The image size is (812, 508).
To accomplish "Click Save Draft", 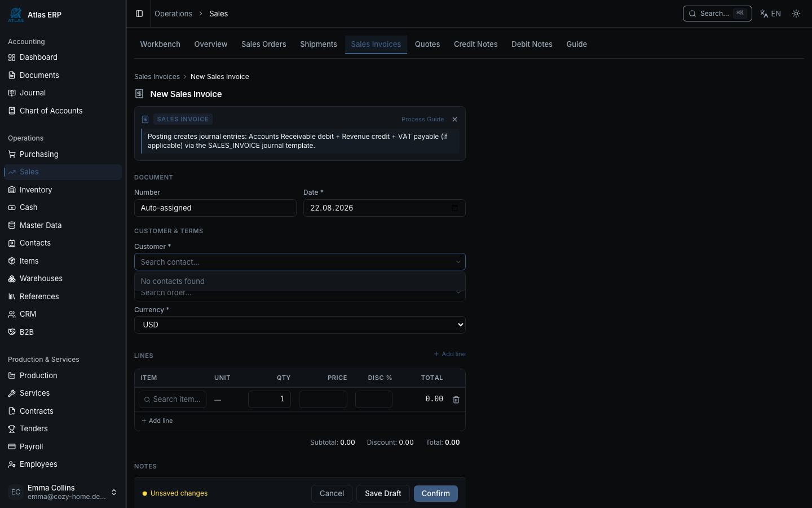I will (x=383, y=493).
